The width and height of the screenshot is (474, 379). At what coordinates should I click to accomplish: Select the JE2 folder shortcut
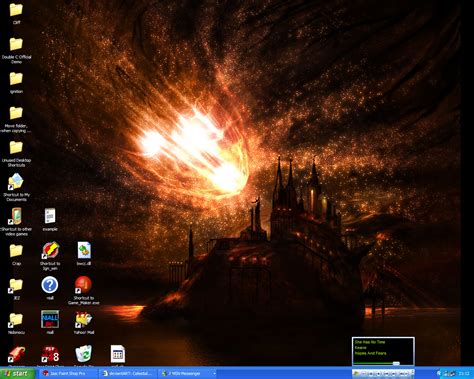point(16,285)
